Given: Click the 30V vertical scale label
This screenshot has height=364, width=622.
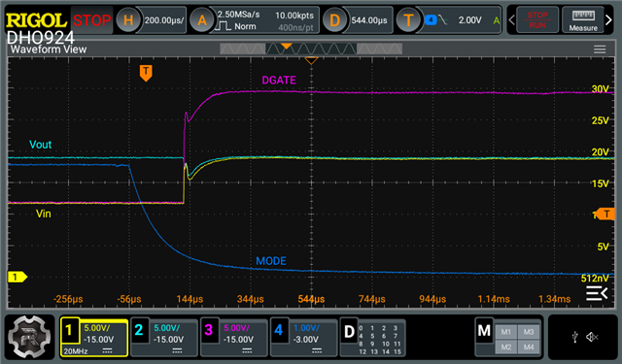Looking at the screenshot, I should (600, 88).
